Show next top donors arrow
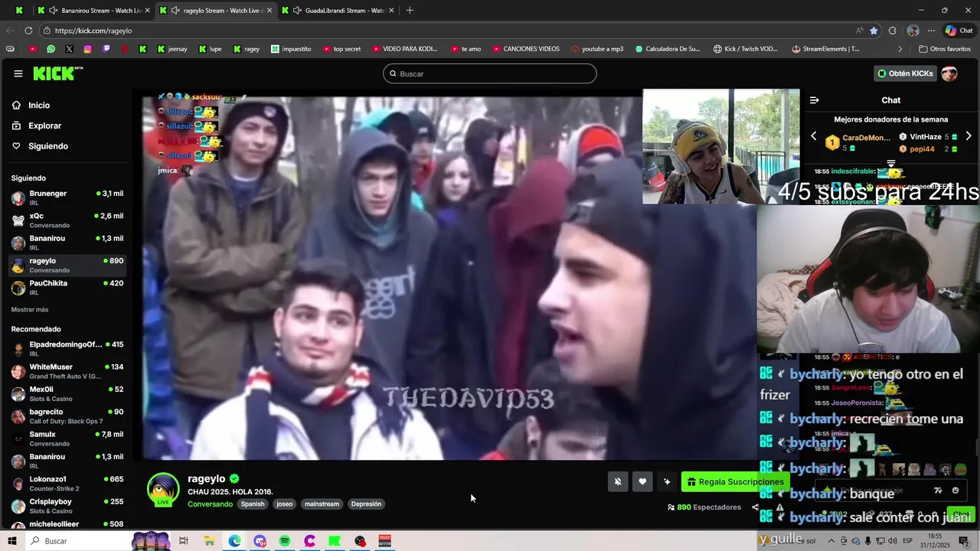 pyautogui.click(x=969, y=136)
